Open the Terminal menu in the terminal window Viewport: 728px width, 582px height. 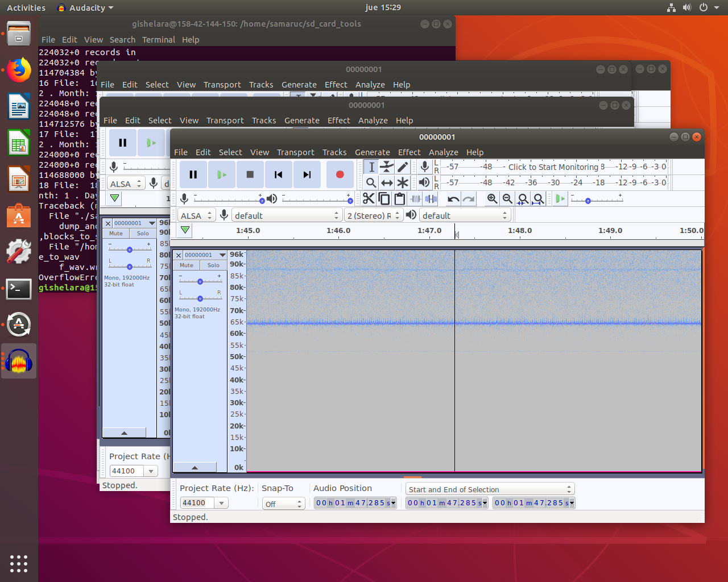[158, 40]
